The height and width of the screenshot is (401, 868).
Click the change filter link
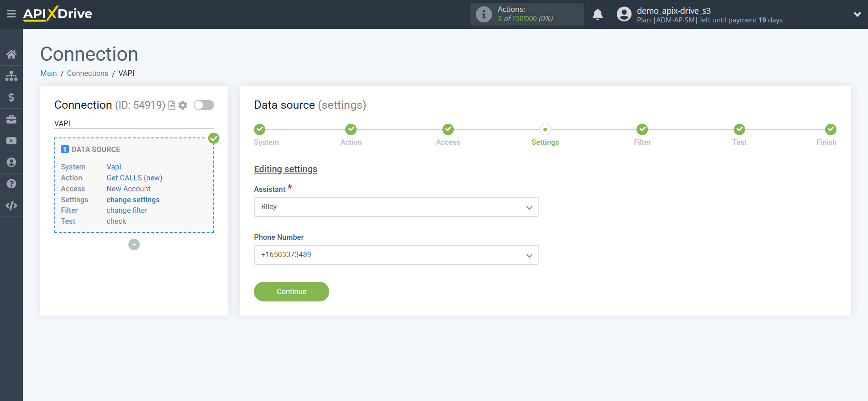pos(127,211)
